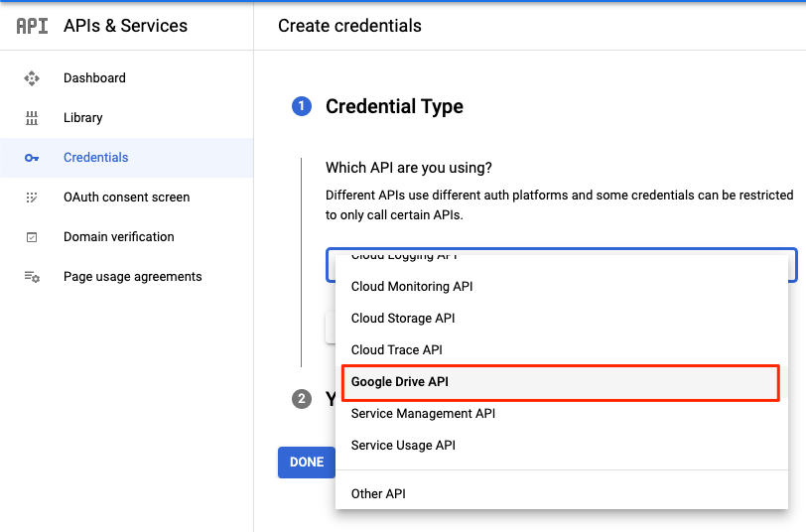Select Service Management API option
Viewport: 806px width, 532px height.
click(562, 414)
